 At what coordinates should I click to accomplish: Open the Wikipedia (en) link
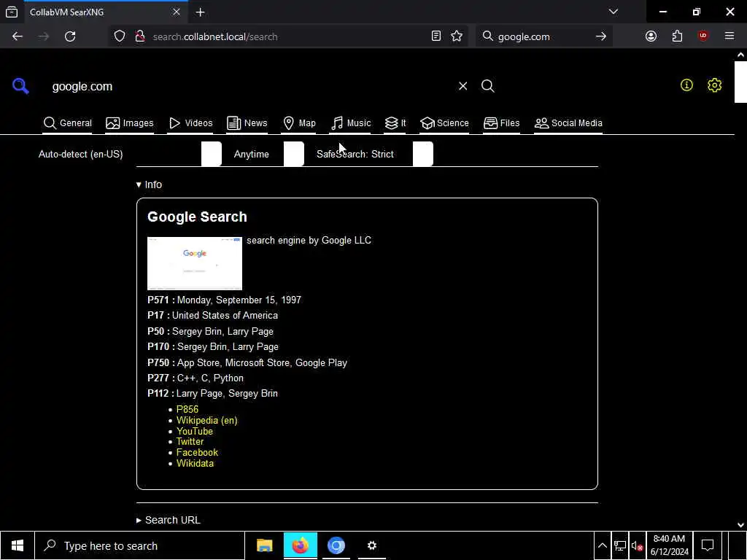coord(206,421)
